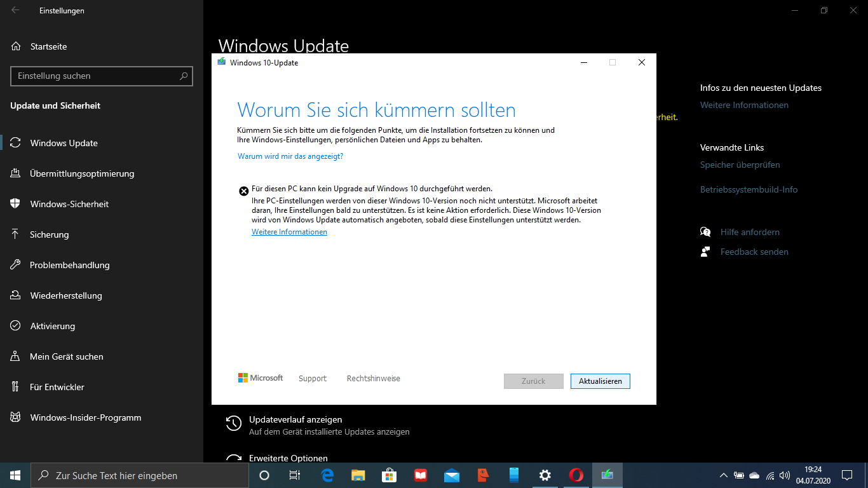This screenshot has width=868, height=488.
Task: Click battery icon in system tray
Action: point(739,475)
